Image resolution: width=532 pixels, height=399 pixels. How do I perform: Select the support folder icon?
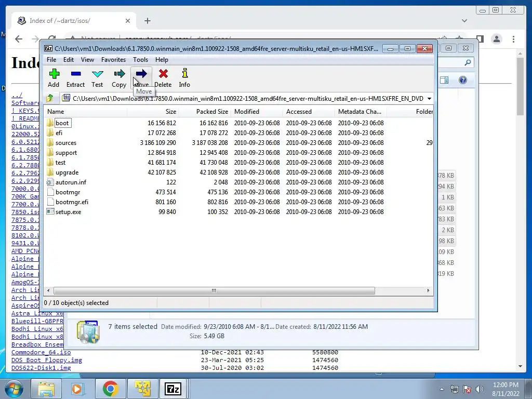tap(50, 152)
